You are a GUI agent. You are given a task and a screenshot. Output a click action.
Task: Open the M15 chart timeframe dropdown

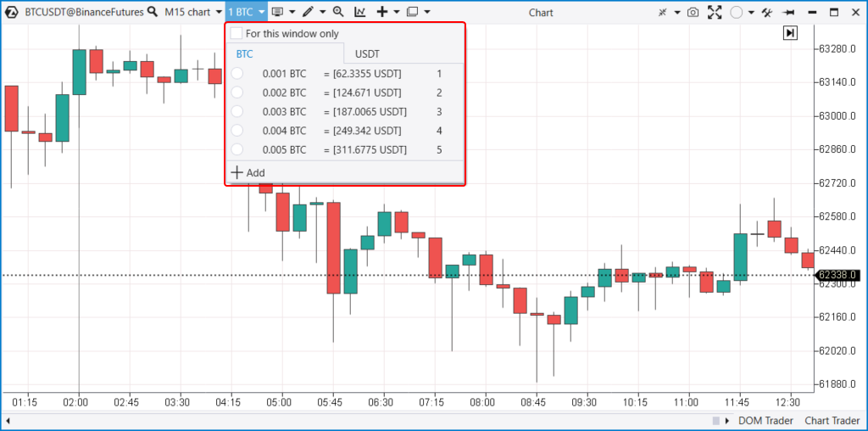pyautogui.click(x=193, y=12)
